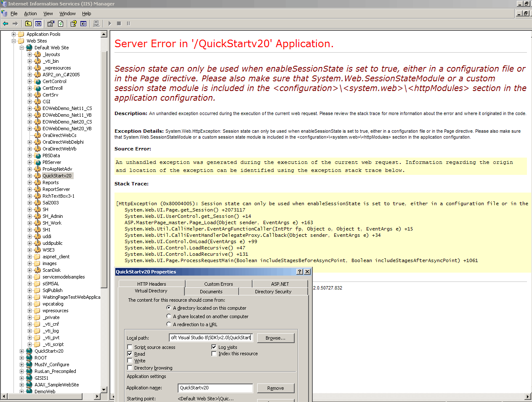This screenshot has height=402, width=532.
Task: Click the Pause item toolbar icon
Action: click(x=128, y=24)
